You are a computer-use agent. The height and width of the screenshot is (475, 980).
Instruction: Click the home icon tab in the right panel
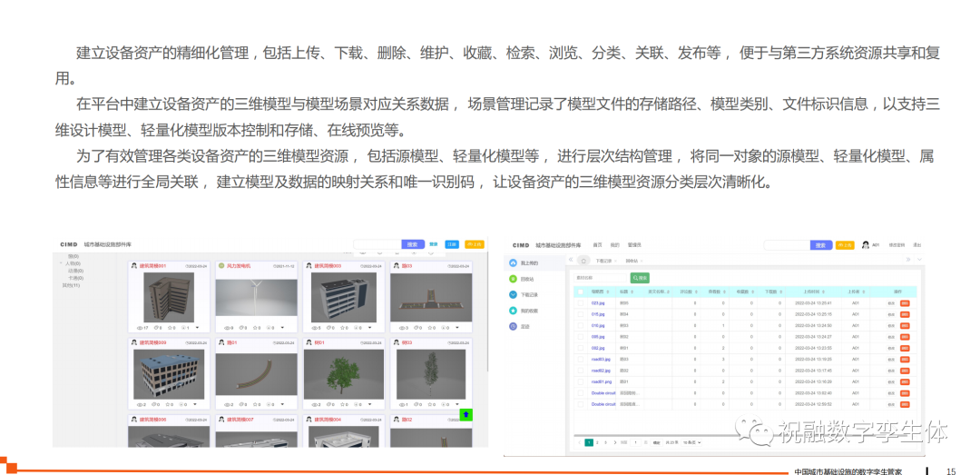point(584,260)
